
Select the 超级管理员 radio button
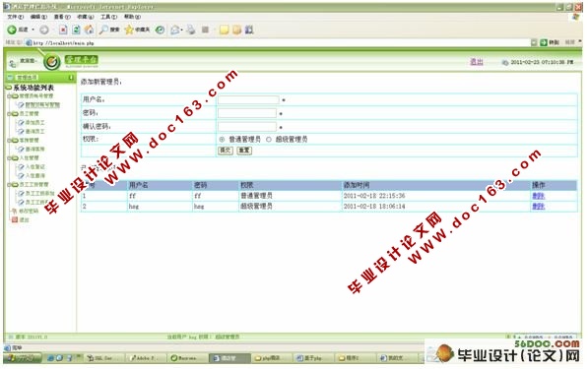[269, 140]
